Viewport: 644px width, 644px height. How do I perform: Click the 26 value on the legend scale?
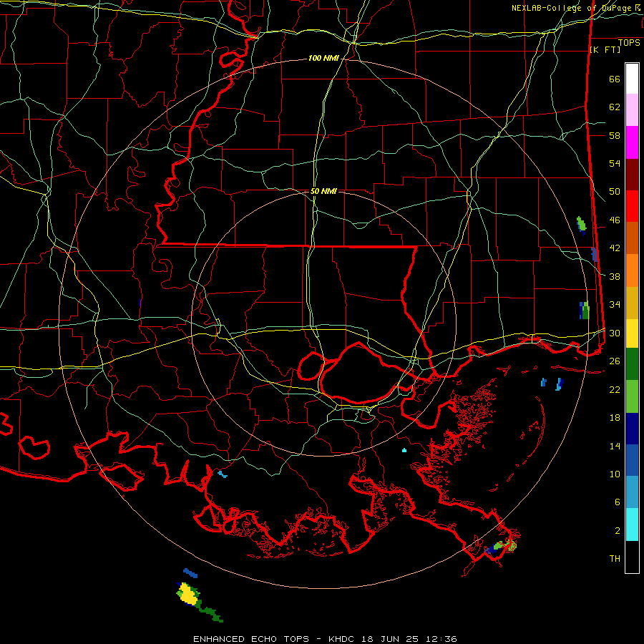click(x=615, y=361)
